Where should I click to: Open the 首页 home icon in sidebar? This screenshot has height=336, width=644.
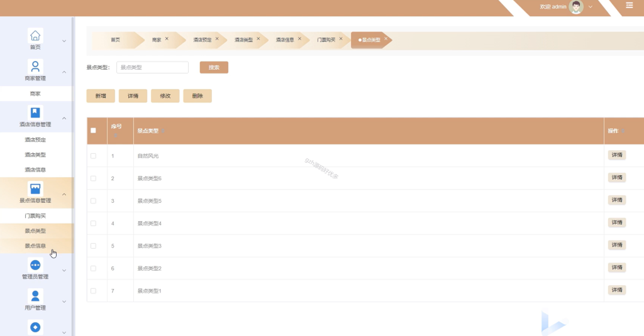[x=35, y=36]
